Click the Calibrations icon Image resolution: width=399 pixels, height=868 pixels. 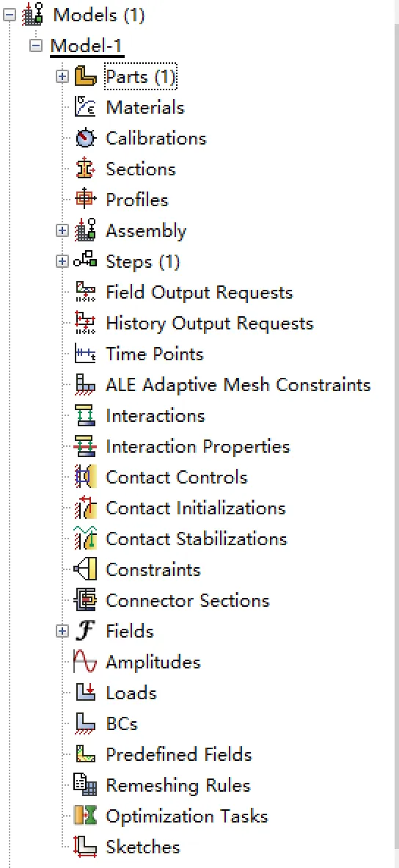click(85, 139)
